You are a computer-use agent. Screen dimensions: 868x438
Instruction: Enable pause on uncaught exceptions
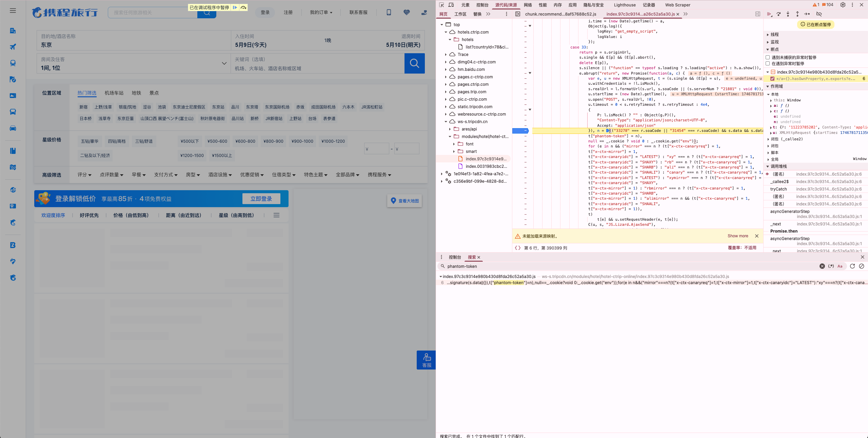[x=768, y=57]
